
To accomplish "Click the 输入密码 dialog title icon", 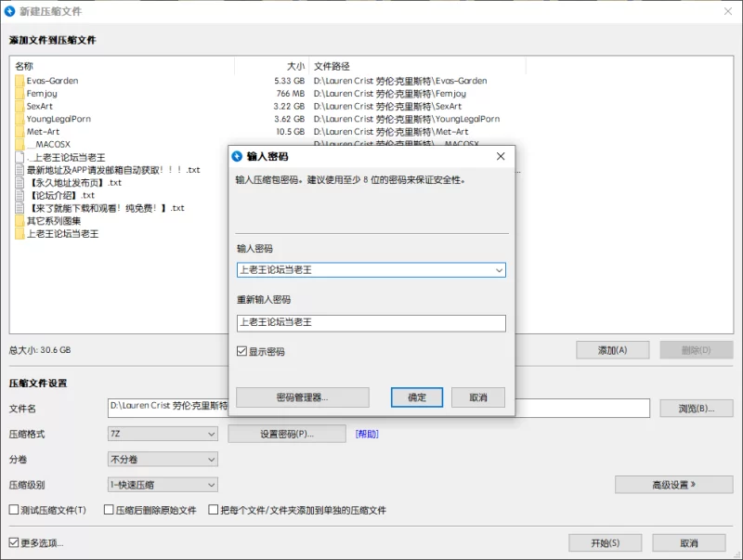I will click(x=237, y=157).
